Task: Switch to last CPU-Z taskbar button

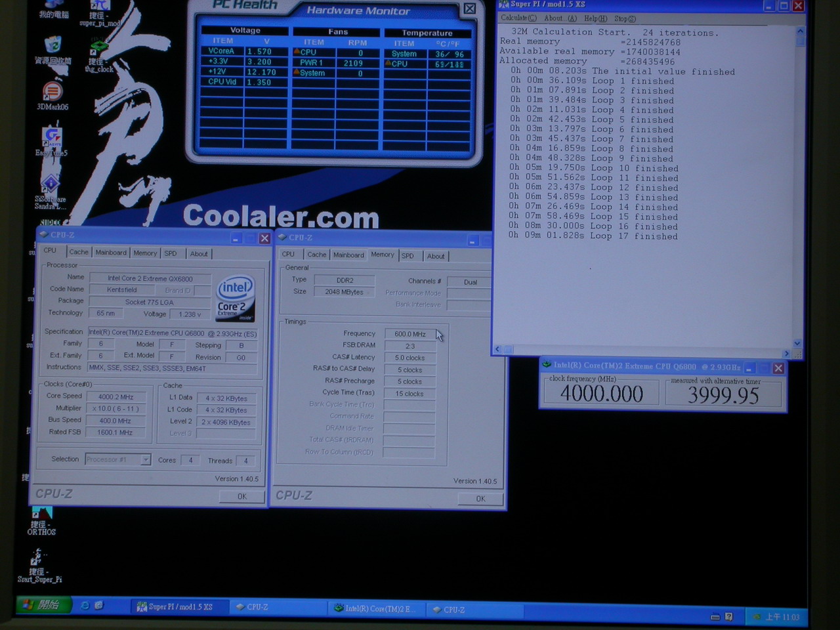Action: point(474,610)
